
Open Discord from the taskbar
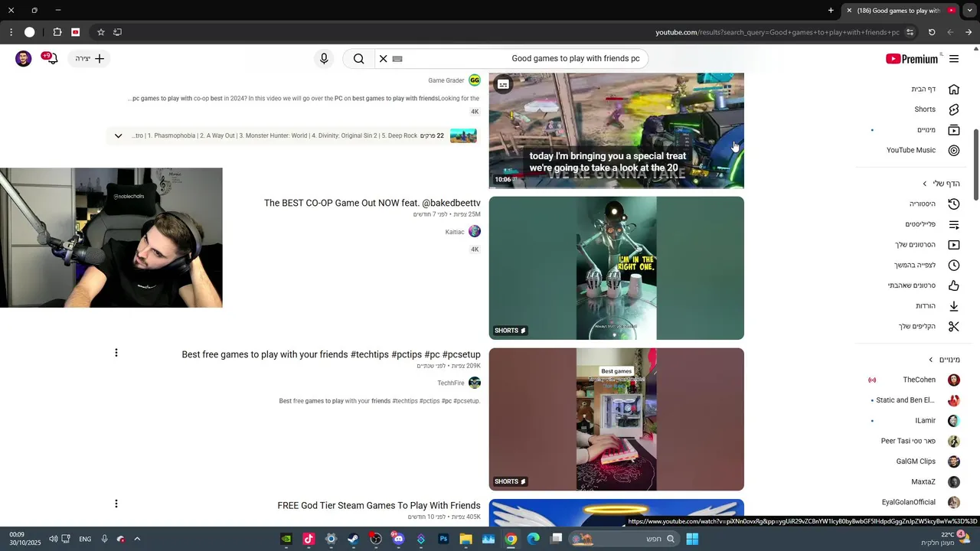click(398, 539)
